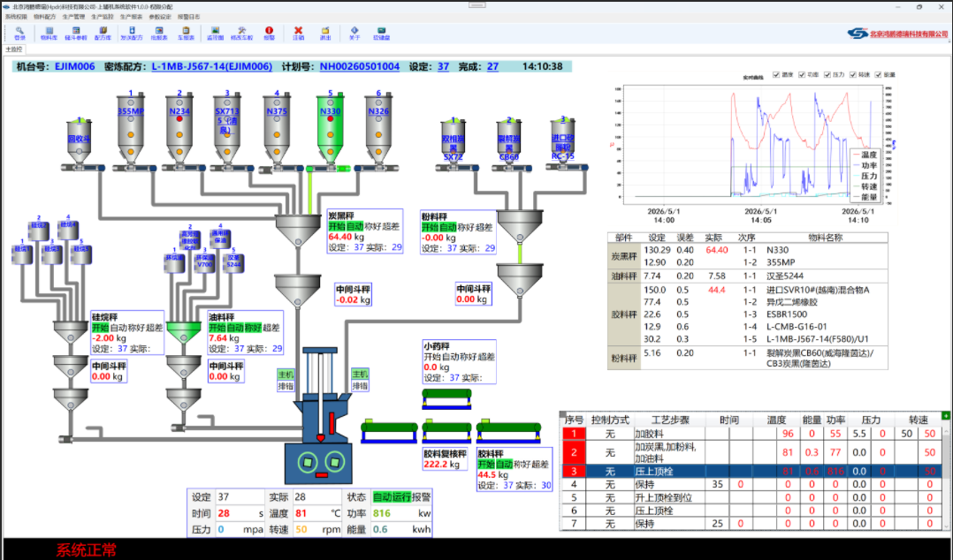Click the red X 注销 logout icon
Viewport: 953px width, 560px height.
[x=298, y=33]
